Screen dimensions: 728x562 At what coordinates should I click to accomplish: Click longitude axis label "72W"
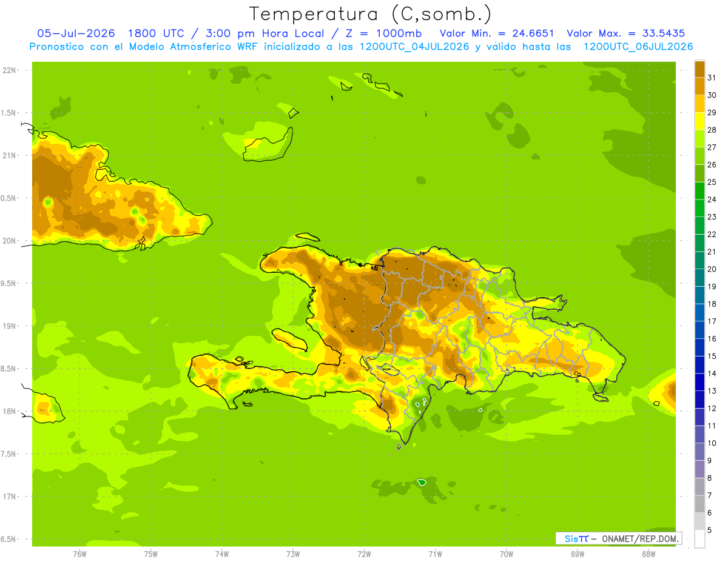click(x=364, y=554)
